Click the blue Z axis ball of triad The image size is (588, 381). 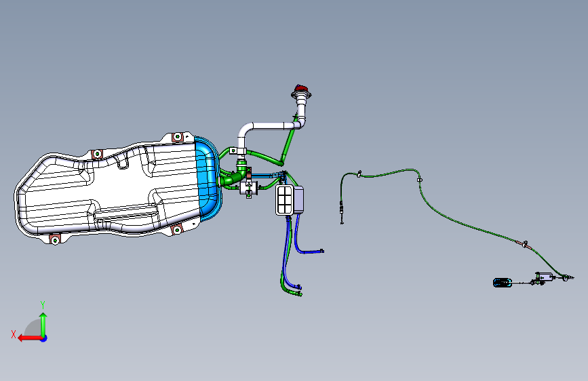point(44,338)
